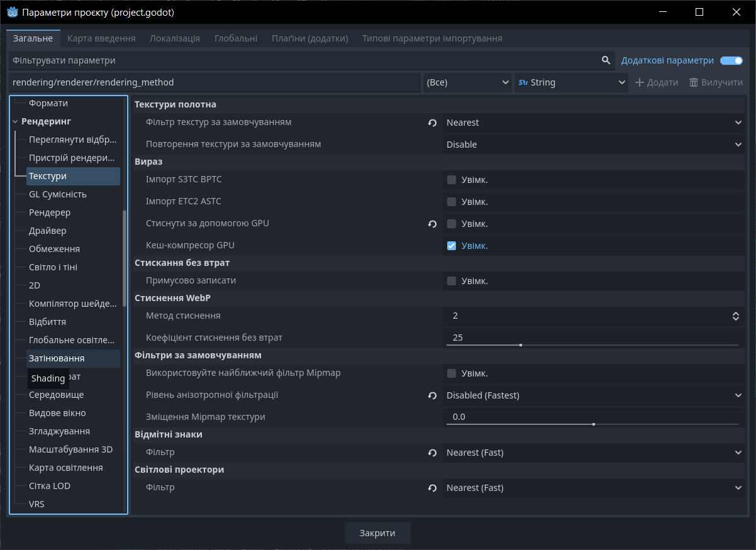Image resolution: width=756 pixels, height=550 pixels.
Task: Toggle the Додаткові параметри switch off
Action: [x=731, y=61]
